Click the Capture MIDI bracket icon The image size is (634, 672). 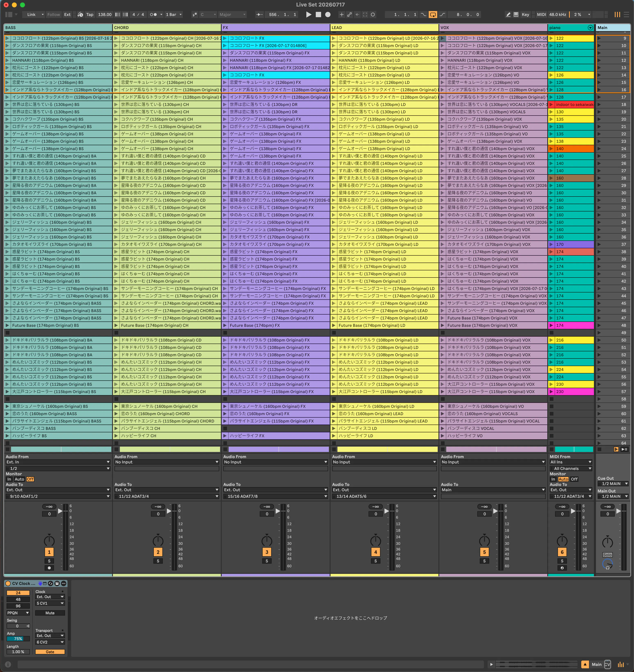pos(365,15)
